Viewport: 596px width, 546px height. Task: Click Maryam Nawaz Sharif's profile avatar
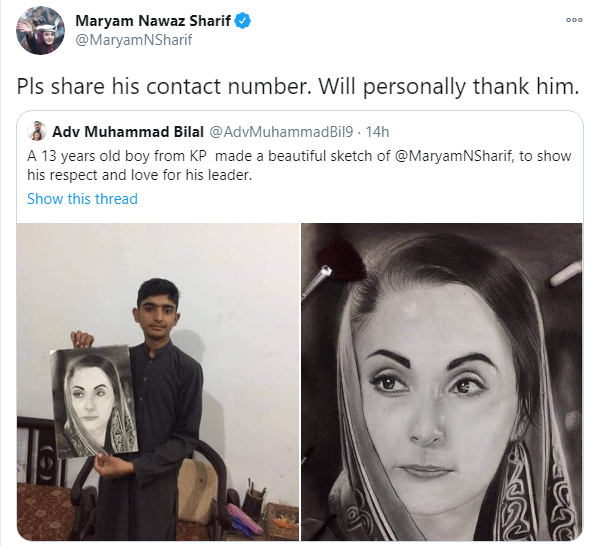point(40,30)
